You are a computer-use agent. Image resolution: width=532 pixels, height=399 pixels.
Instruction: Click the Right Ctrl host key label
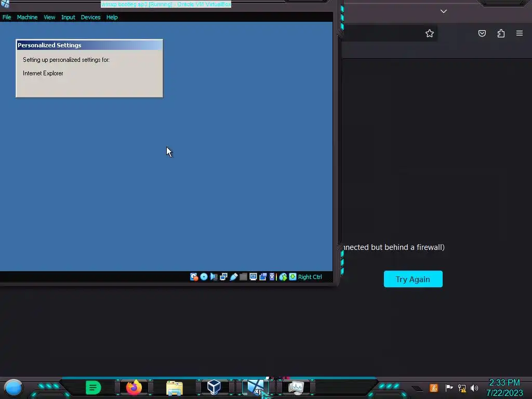pos(310,277)
